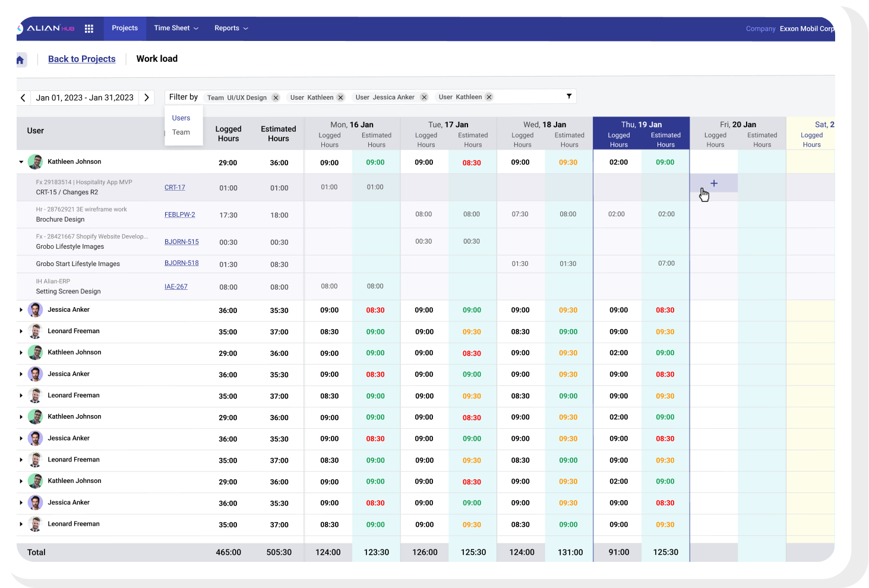Click the Brochure Design task name

point(60,219)
